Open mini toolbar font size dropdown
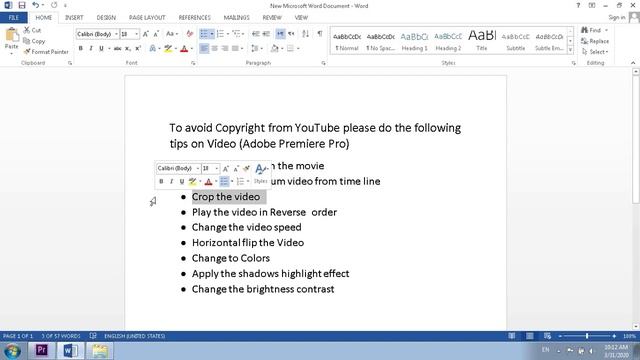640x360 pixels. coord(216,168)
